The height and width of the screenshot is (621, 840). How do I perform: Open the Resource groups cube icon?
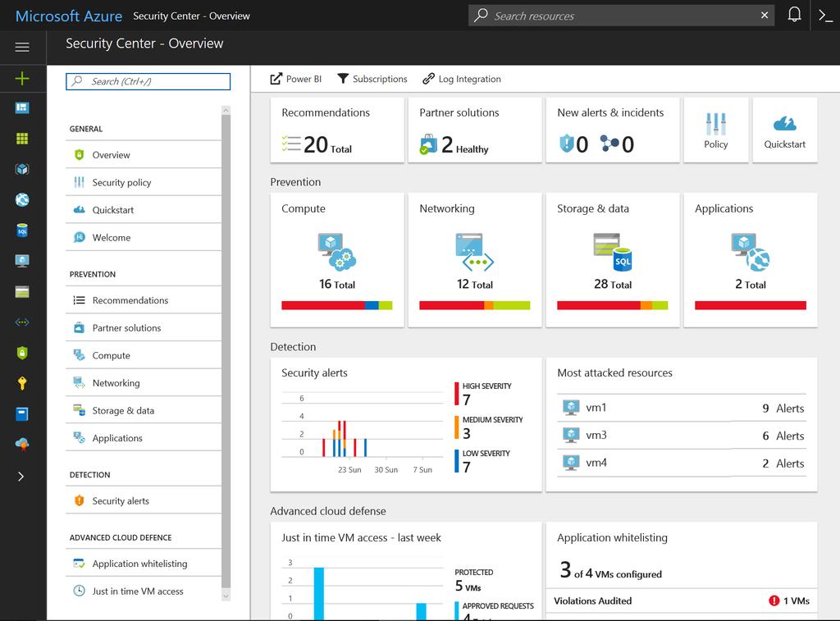[22, 169]
